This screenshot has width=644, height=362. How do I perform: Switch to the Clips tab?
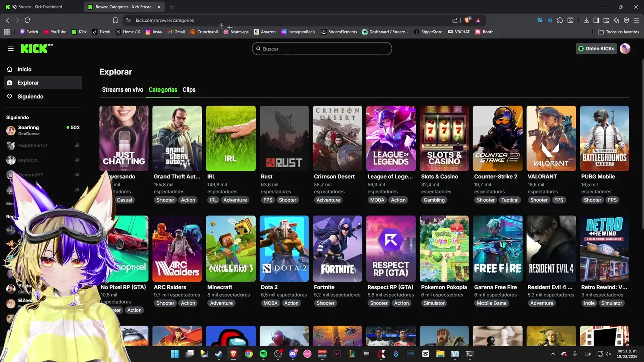coord(189,89)
